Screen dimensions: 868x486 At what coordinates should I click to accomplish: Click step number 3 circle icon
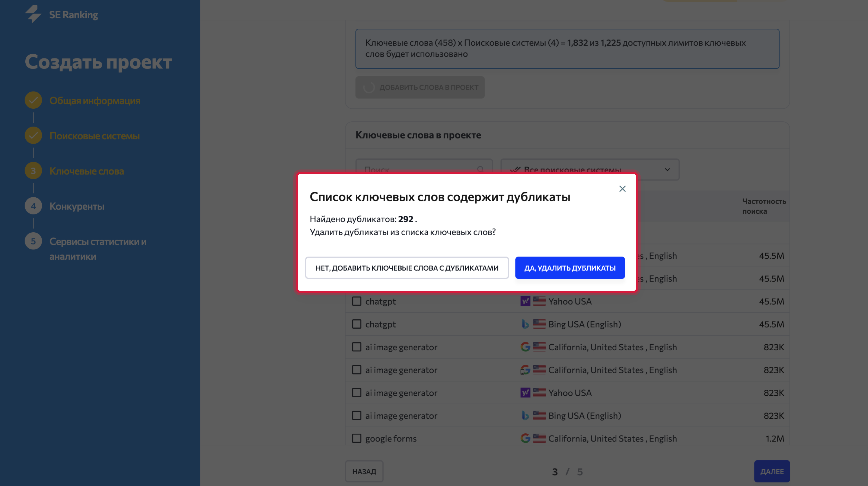coord(33,171)
